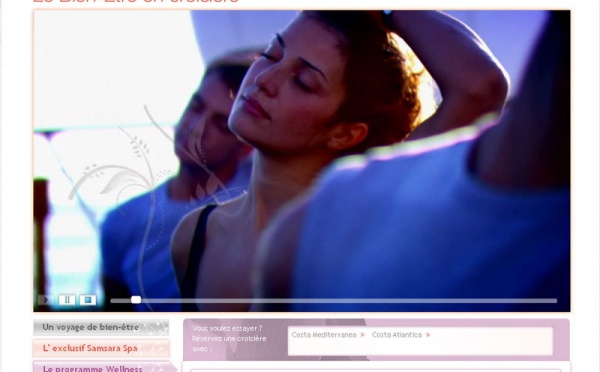Stop the video with the square button
This screenshot has width=600, height=372.
pos(88,300)
